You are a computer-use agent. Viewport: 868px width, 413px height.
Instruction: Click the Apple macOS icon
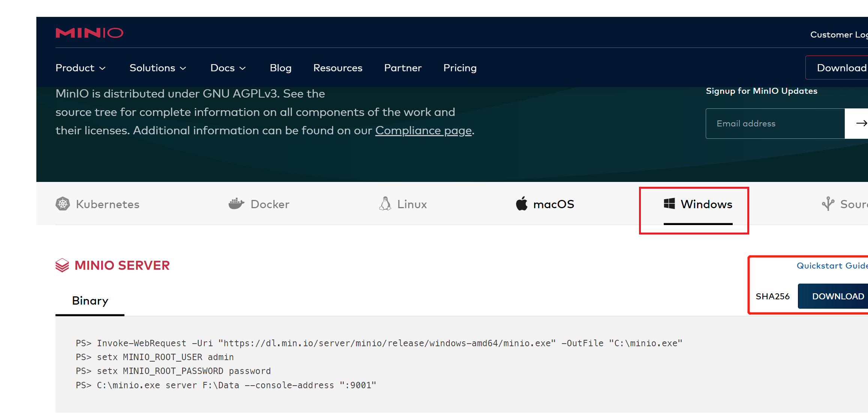pyautogui.click(x=521, y=204)
